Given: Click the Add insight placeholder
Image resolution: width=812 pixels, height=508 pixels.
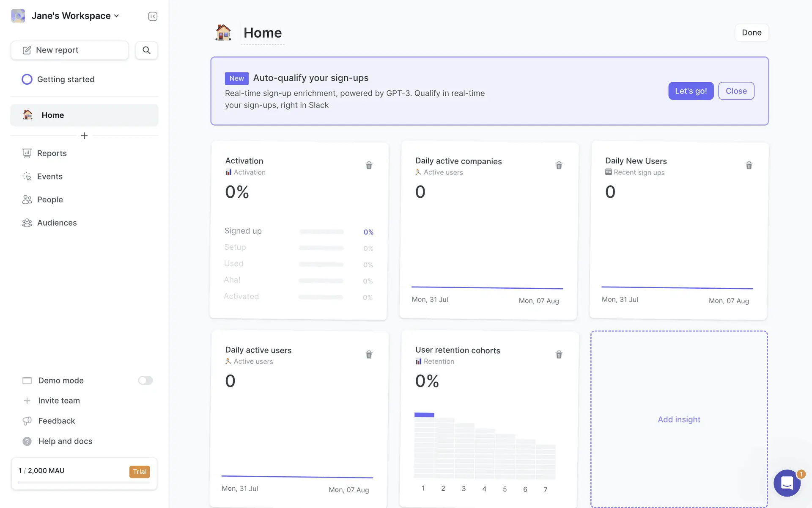Looking at the screenshot, I should (679, 419).
